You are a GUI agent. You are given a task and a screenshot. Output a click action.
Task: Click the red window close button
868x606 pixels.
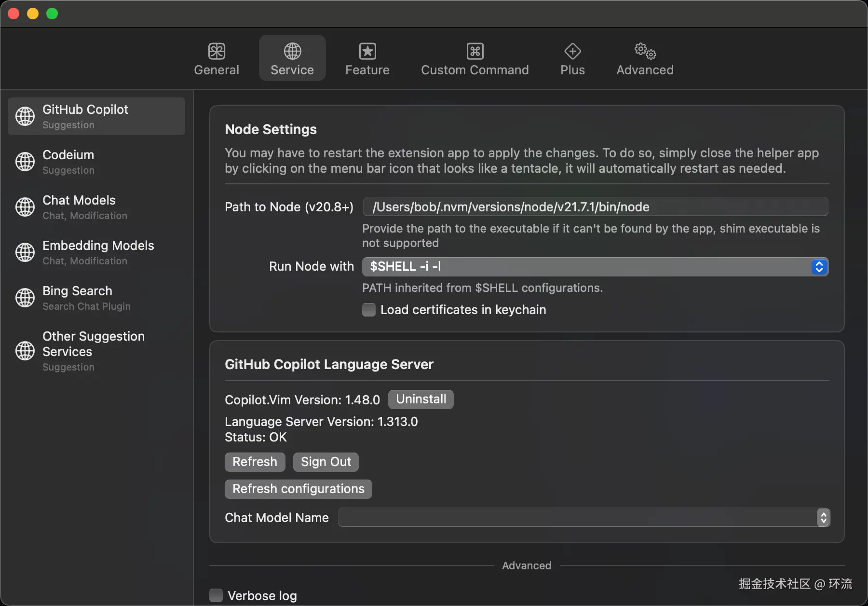14,14
